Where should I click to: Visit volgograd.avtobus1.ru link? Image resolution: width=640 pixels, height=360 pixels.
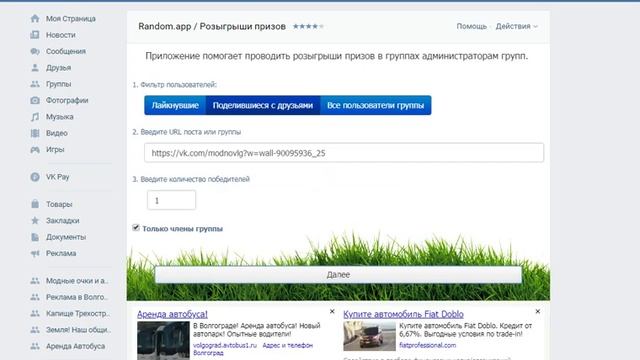click(x=225, y=345)
